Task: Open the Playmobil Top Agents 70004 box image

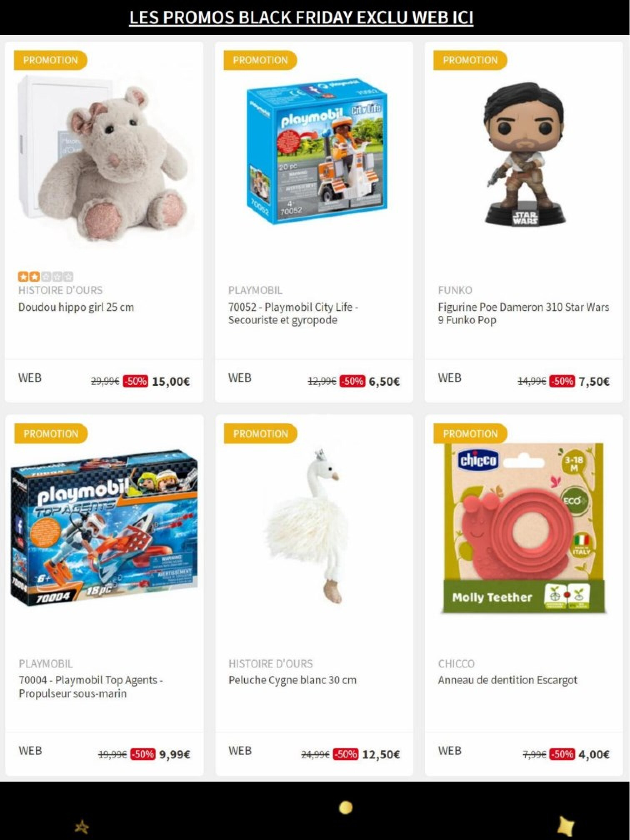Action: point(104,527)
